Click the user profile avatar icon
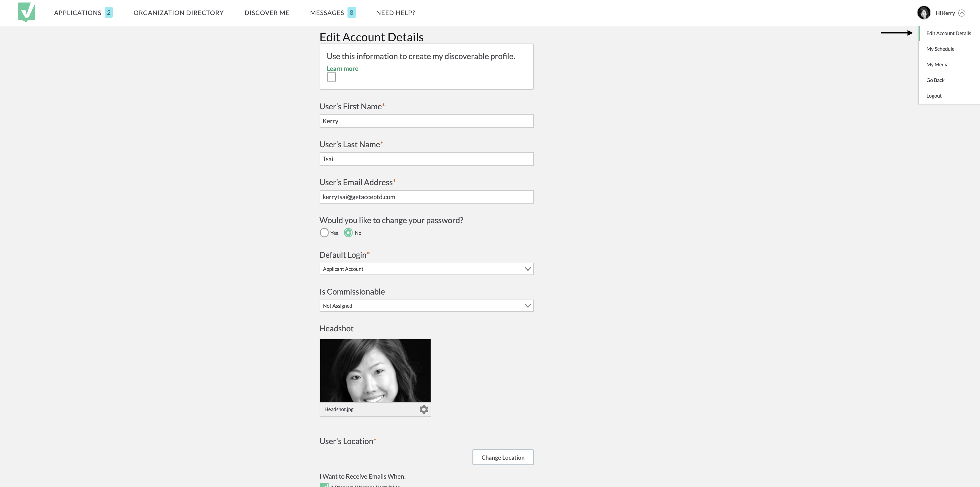 pyautogui.click(x=923, y=13)
